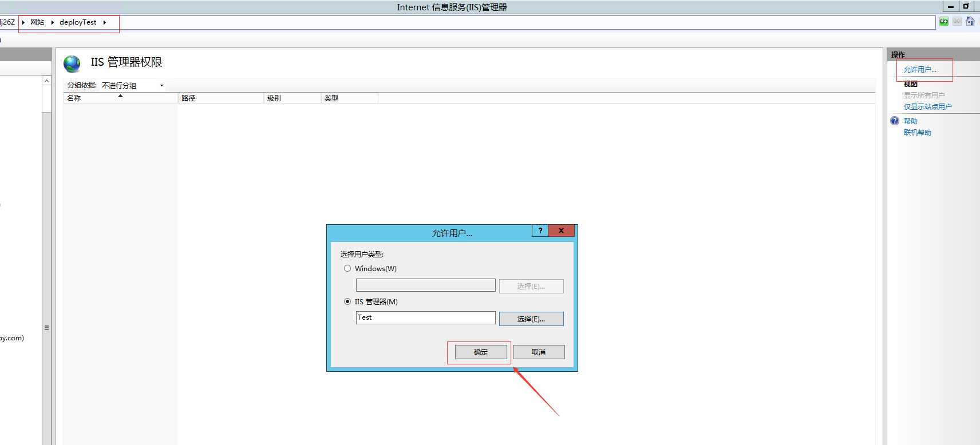Open the 联机帮助 link
Viewport: 980px width, 445px height.
[x=917, y=133]
